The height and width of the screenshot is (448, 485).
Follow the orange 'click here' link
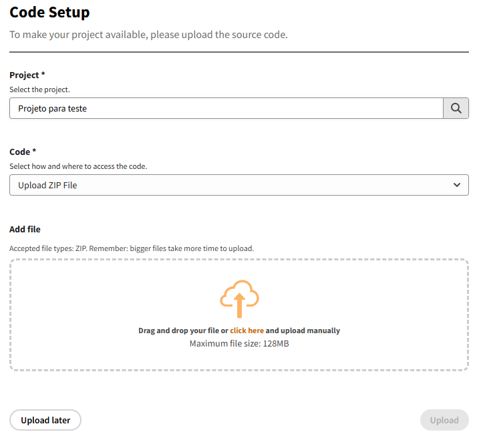click(x=247, y=330)
